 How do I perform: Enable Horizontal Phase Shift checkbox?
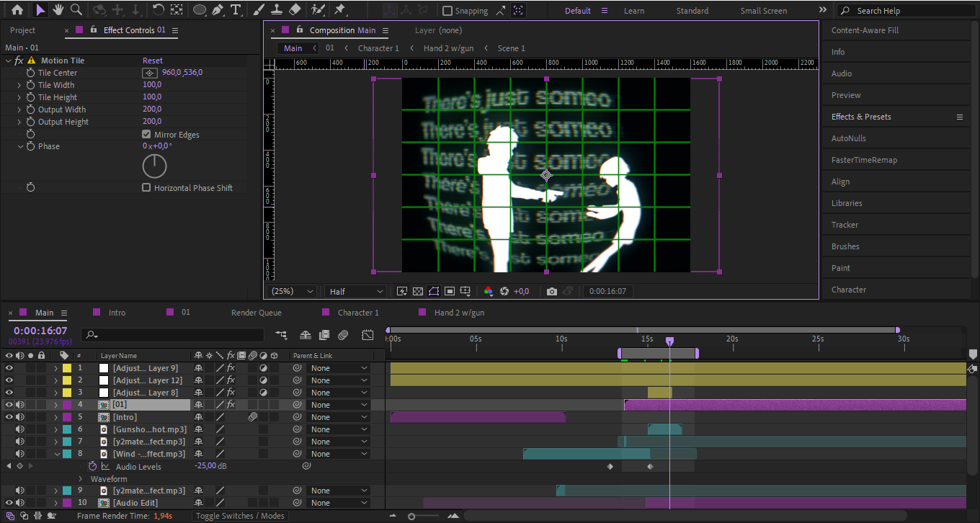(146, 188)
